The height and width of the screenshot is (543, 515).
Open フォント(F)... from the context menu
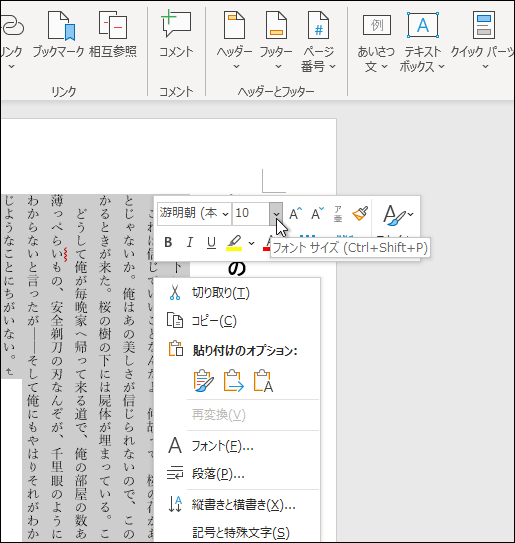click(x=223, y=446)
